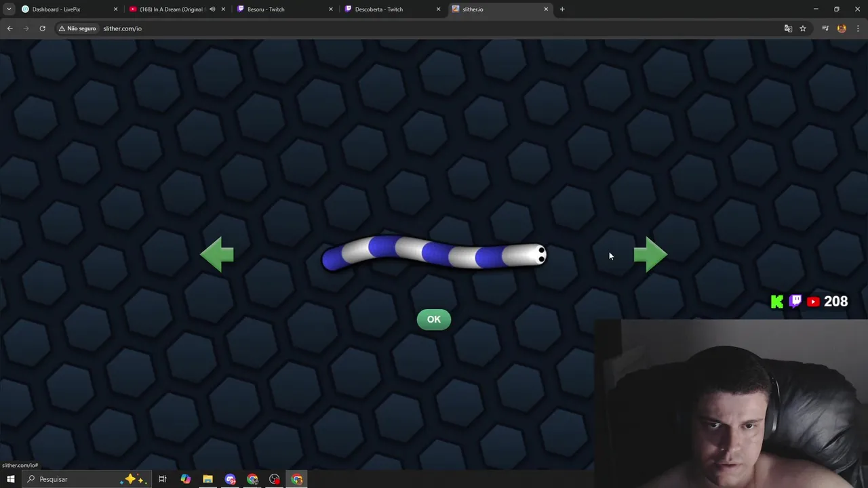
Task: Close the Besoru - Twitch tab
Action: 331,9
